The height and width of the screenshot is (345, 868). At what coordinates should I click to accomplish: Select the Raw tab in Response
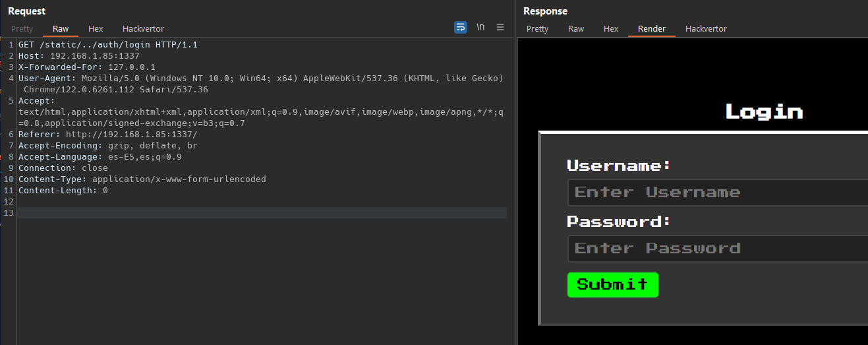(576, 29)
